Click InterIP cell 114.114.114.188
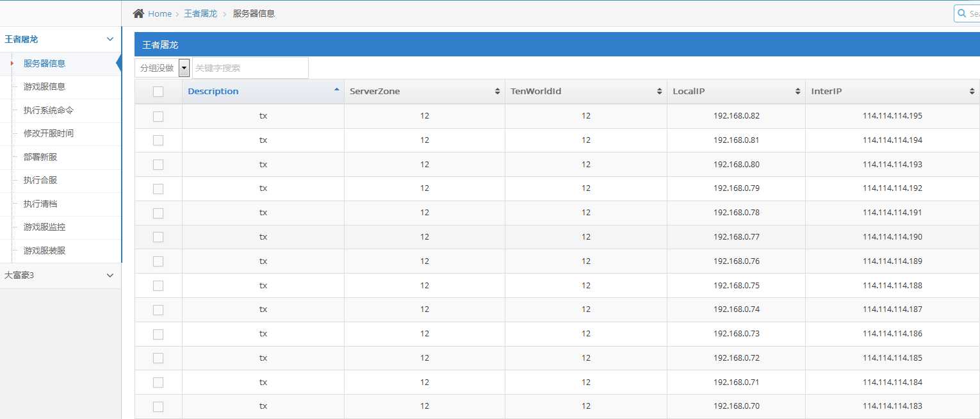The height and width of the screenshot is (419, 980). click(x=892, y=286)
